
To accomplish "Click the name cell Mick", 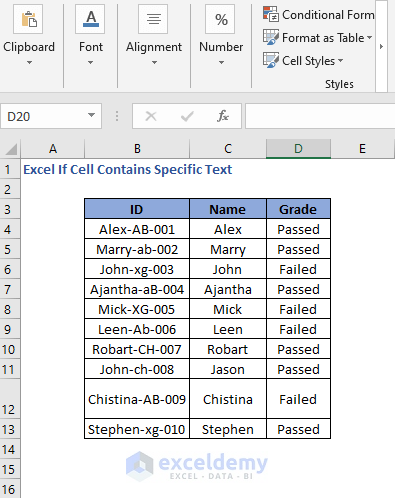I will coord(228,309).
